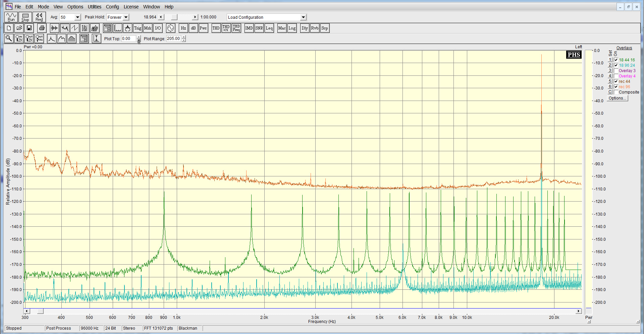The width and height of the screenshot is (644, 334).
Task: Open the Avg count dropdown
Action: (77, 17)
